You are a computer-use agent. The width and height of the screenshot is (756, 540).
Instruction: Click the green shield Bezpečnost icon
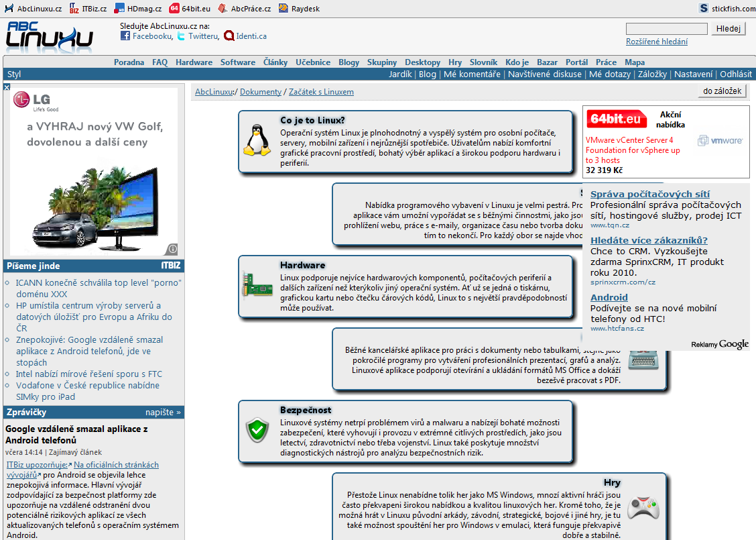pyautogui.click(x=257, y=429)
